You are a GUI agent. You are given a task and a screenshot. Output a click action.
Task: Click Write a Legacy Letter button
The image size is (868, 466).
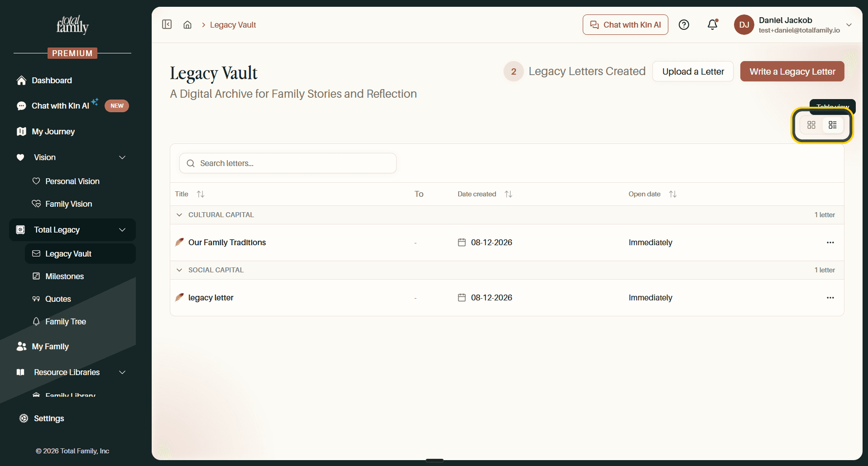point(792,71)
